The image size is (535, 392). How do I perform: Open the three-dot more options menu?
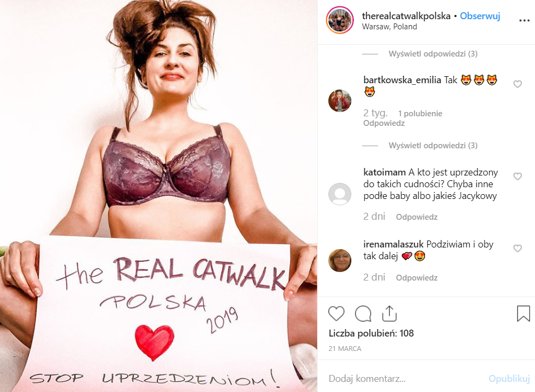click(524, 21)
